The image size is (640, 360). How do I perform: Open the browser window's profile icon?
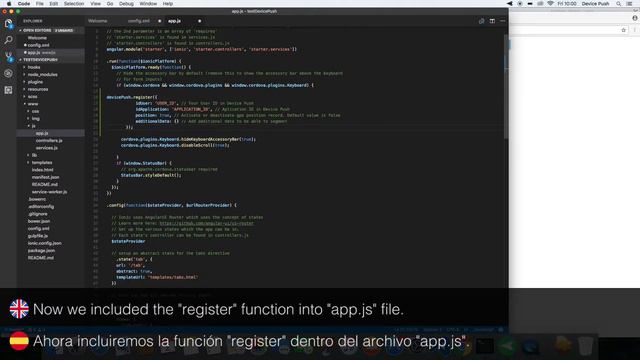pyautogui.click(x=635, y=18)
